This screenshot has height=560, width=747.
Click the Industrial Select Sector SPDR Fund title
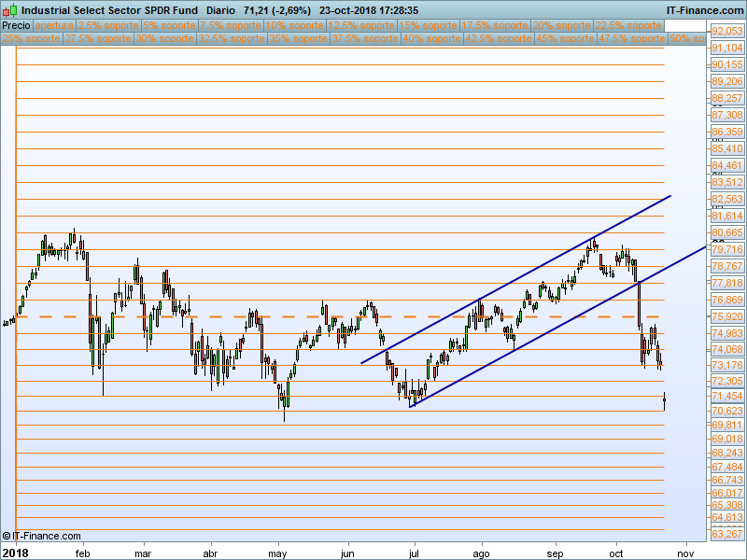click(x=109, y=10)
